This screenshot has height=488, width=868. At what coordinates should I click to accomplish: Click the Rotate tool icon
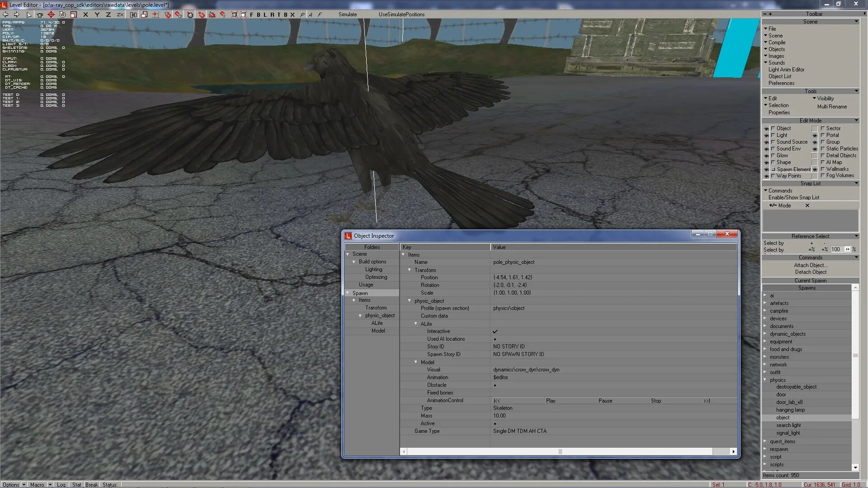pos(63,14)
